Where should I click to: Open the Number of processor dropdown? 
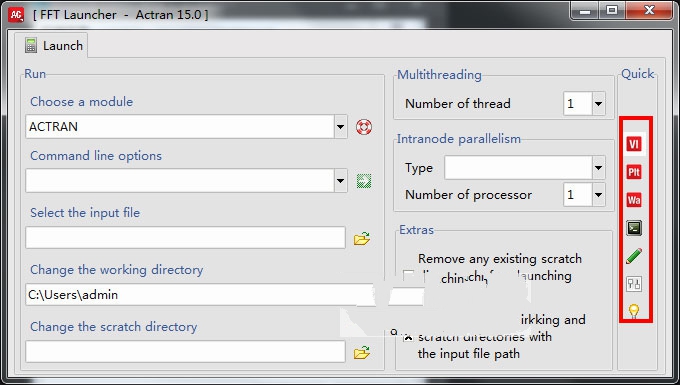tap(598, 195)
